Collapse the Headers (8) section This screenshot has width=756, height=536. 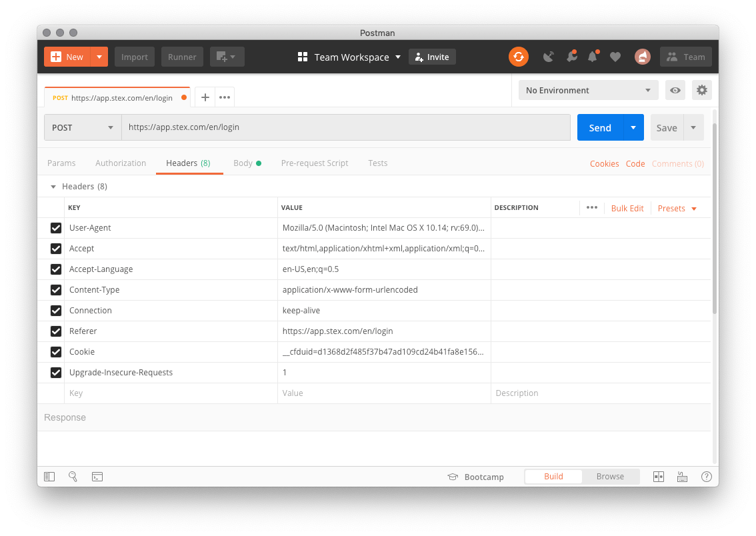53,187
